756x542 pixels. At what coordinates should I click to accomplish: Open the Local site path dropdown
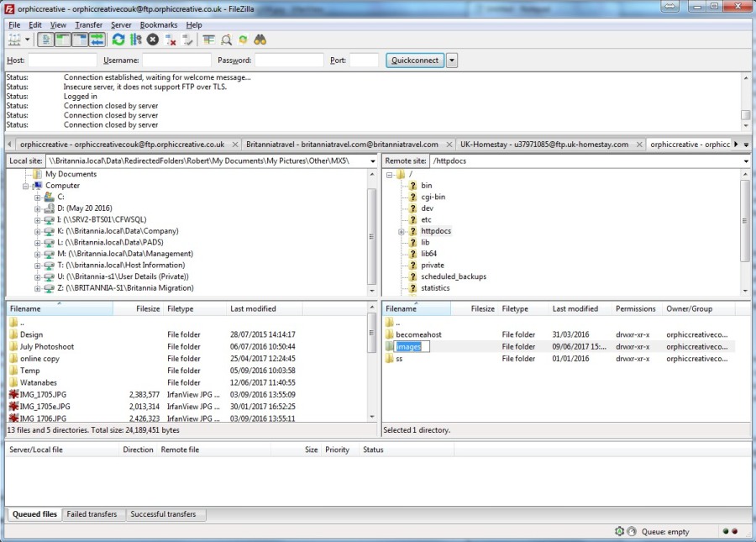[373, 161]
